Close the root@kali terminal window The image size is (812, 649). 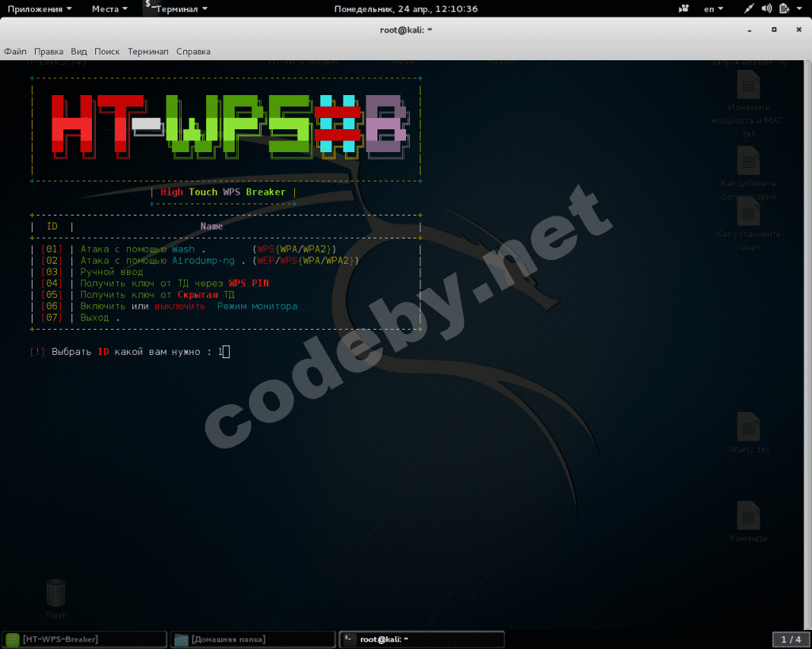pos(799,30)
